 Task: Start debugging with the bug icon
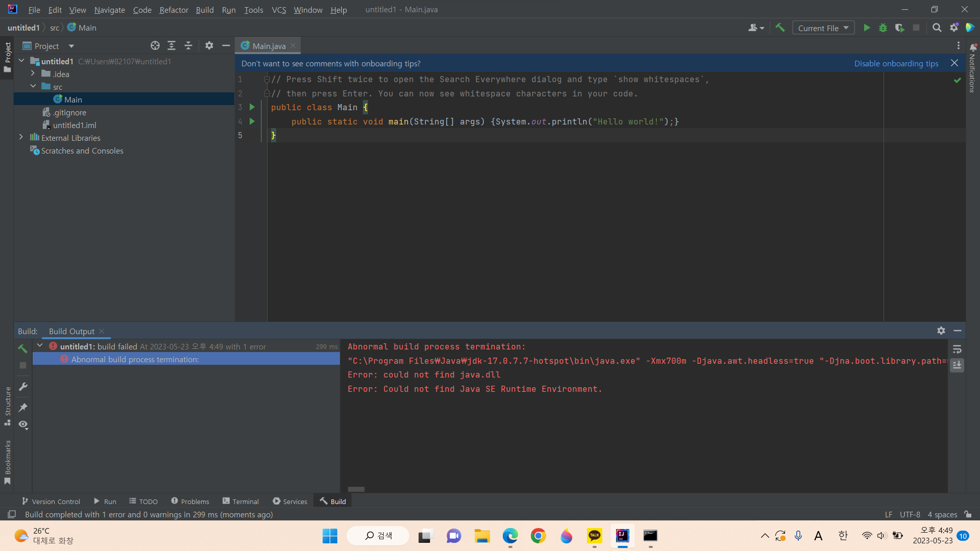pyautogui.click(x=883, y=28)
